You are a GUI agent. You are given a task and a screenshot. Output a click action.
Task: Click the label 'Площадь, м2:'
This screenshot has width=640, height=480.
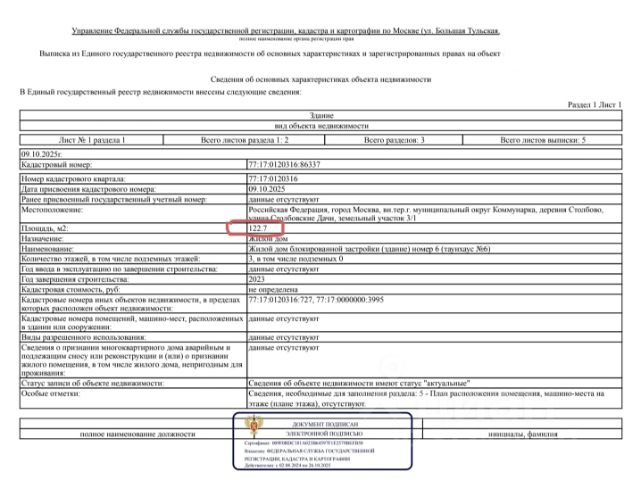coord(44,228)
